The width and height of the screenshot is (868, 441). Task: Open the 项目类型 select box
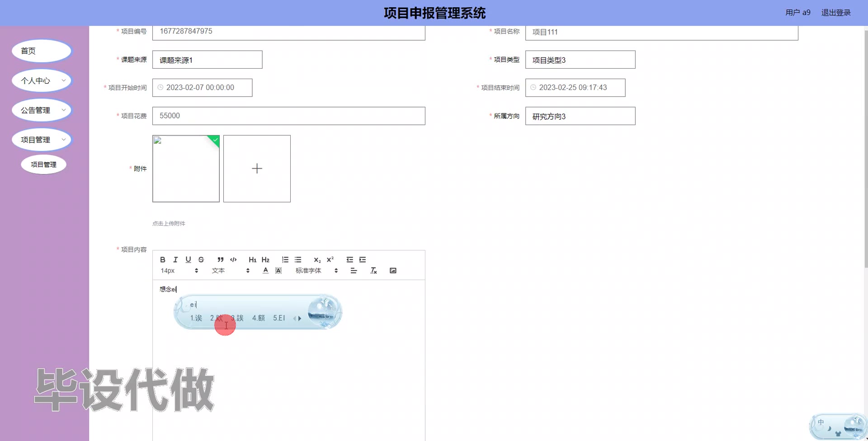[580, 60]
